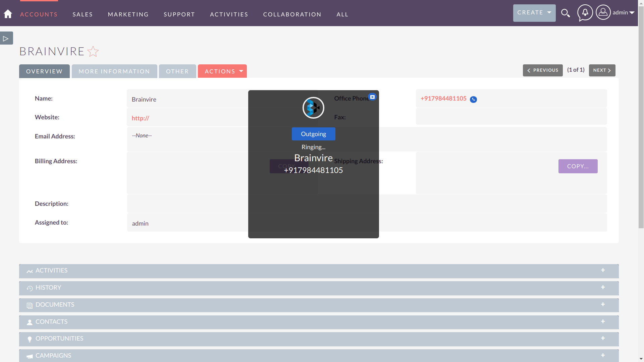The width and height of the screenshot is (644, 362).
Task: Mark Brainvire as favorite star
Action: tap(93, 51)
